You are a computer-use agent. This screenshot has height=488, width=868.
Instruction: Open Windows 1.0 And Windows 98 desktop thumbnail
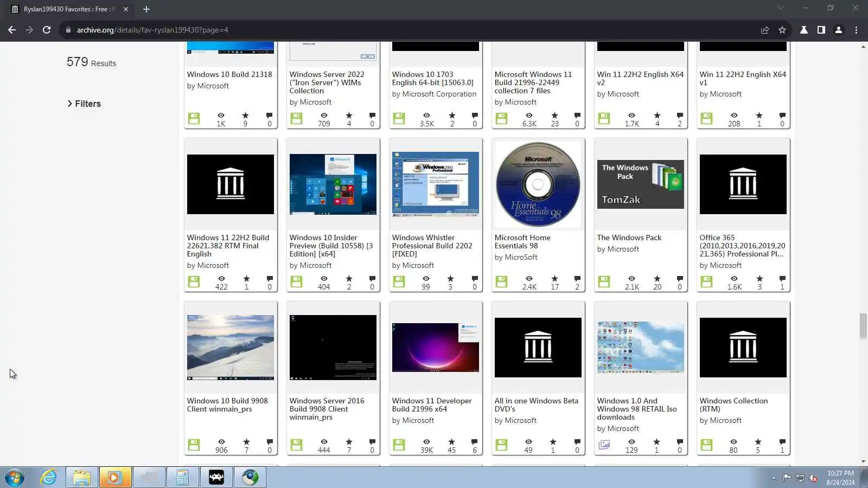(641, 348)
